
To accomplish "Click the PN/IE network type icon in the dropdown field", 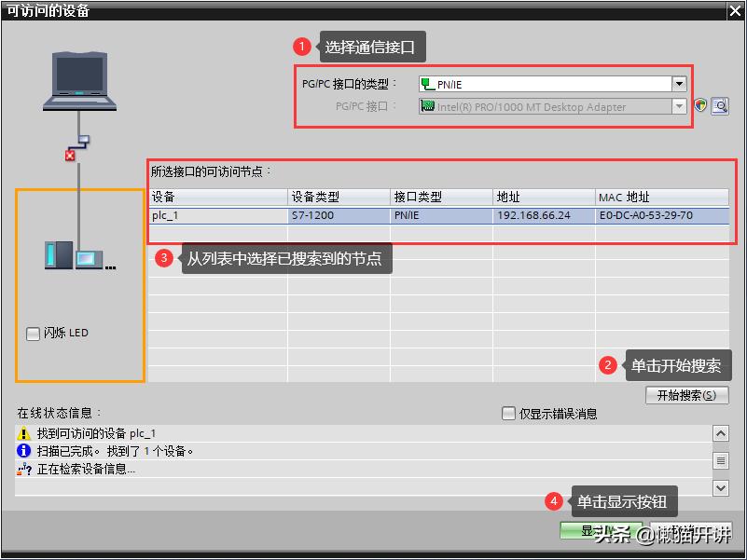I will [x=426, y=83].
